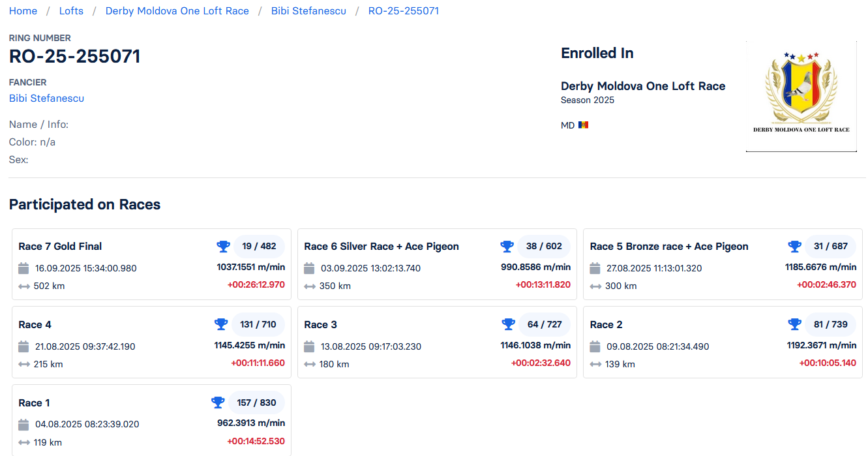Open the Race 7 Gold Final title
Viewport: 868px width, 456px height.
(x=60, y=247)
